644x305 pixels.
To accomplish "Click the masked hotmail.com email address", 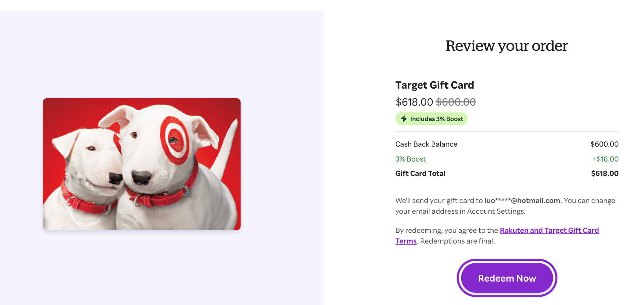I will coord(522,201).
